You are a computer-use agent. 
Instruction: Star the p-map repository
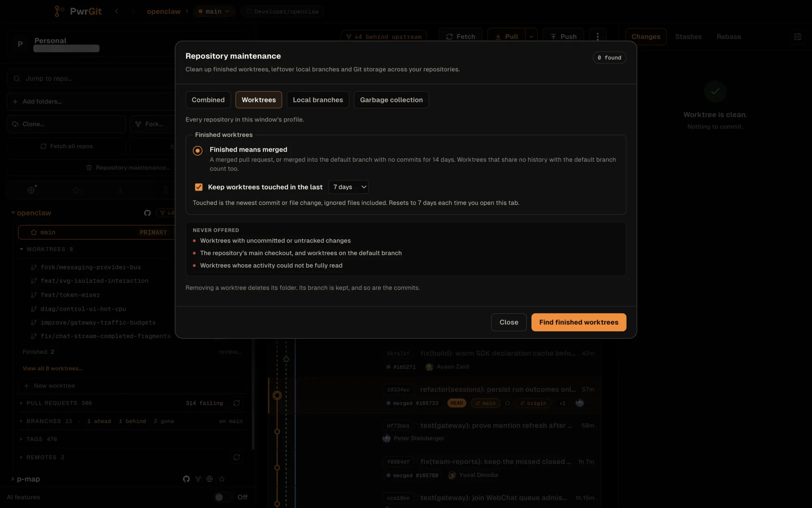click(x=222, y=479)
